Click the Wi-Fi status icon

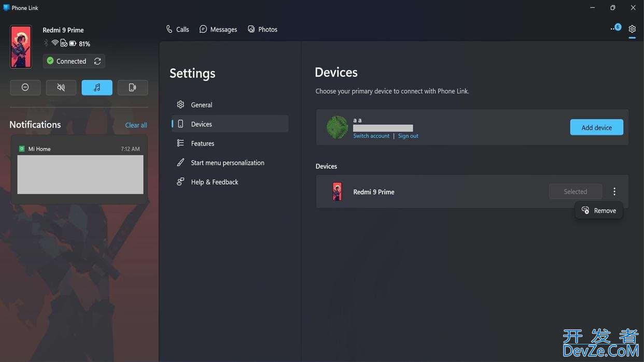click(55, 43)
